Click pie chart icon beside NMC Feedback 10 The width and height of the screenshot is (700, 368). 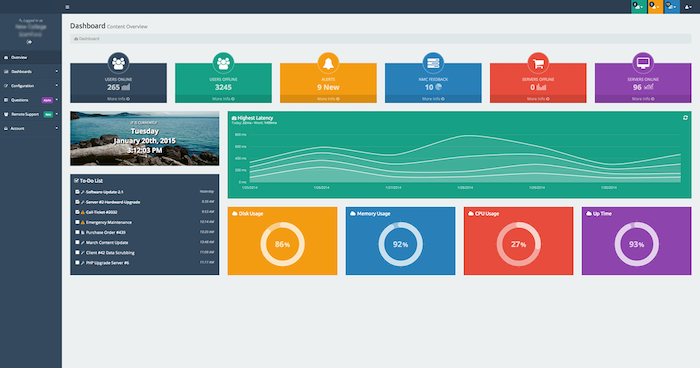(x=438, y=87)
